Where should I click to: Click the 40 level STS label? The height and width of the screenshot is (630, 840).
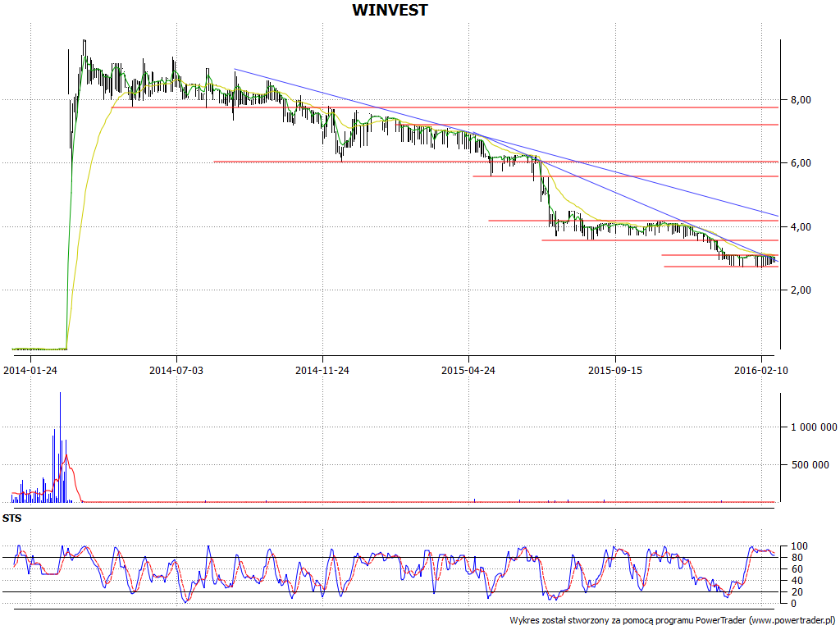(x=797, y=581)
